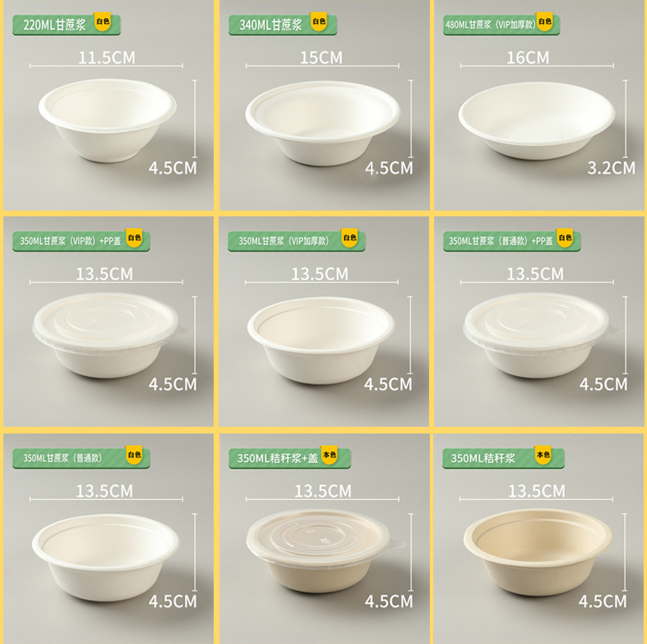
Task: Select the 11.5CM wide white bowl image
Action: point(107,120)
